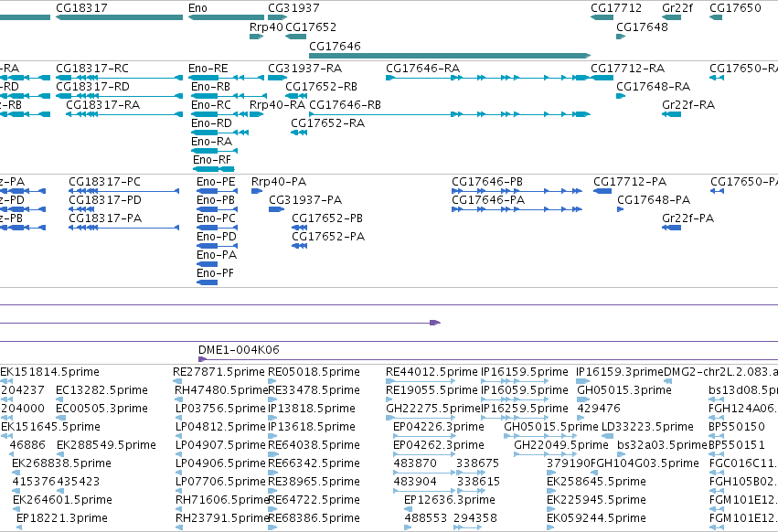Screen dimensions: 778x532
Task: Select protein Gr22f-PA
Action: pos(687,218)
